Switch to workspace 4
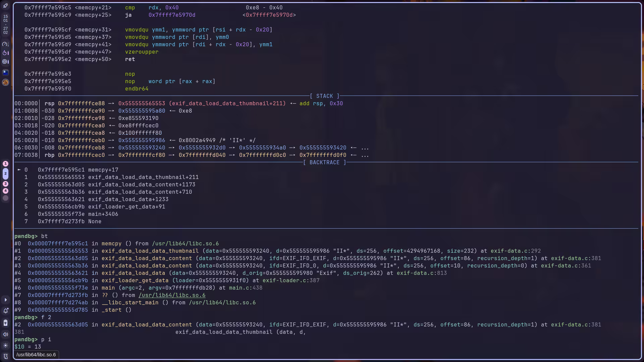 (x=5, y=191)
